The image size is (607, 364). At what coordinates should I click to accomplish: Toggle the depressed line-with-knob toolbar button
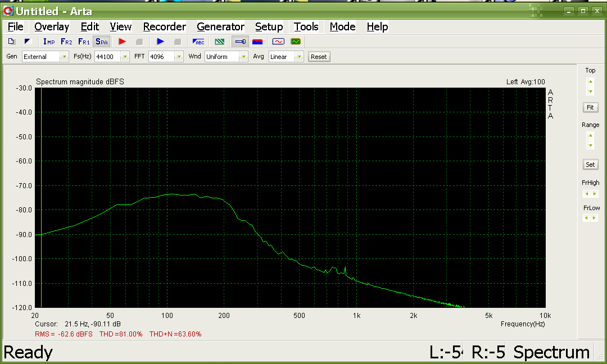[x=241, y=42]
